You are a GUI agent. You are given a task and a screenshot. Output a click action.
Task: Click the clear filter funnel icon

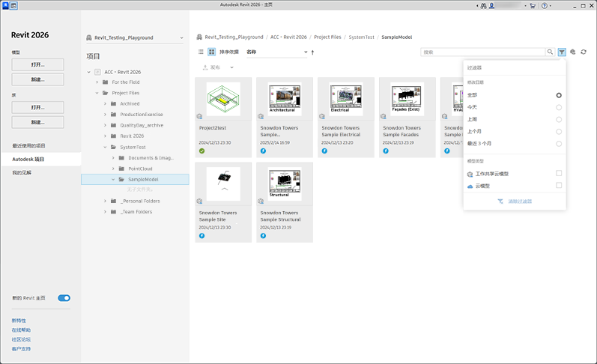(x=500, y=201)
